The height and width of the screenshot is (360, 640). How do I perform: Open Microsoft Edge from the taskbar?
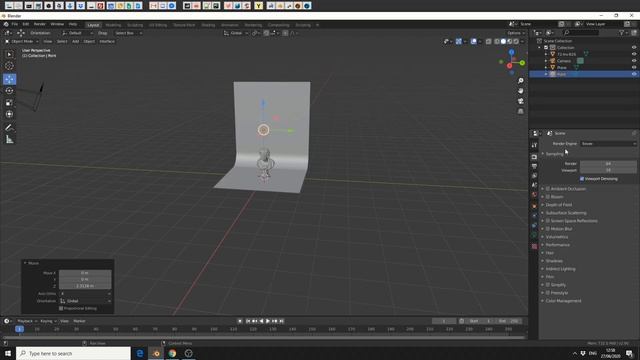click(140, 353)
